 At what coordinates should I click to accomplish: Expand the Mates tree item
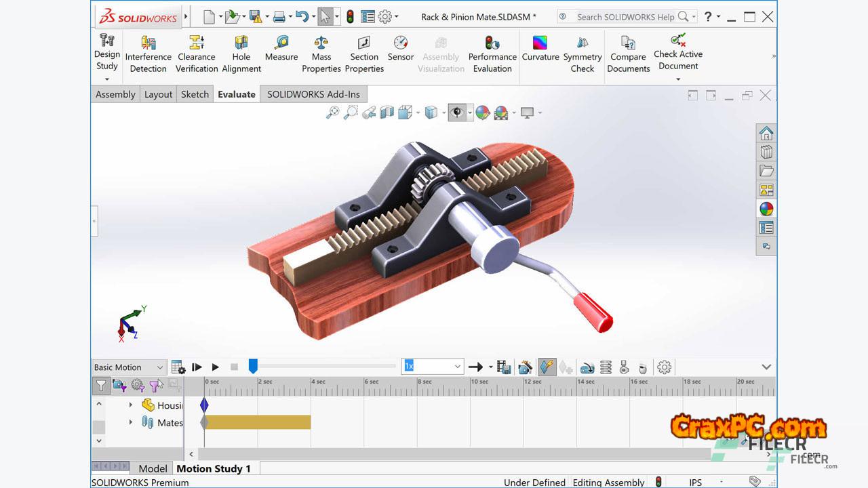(131, 422)
